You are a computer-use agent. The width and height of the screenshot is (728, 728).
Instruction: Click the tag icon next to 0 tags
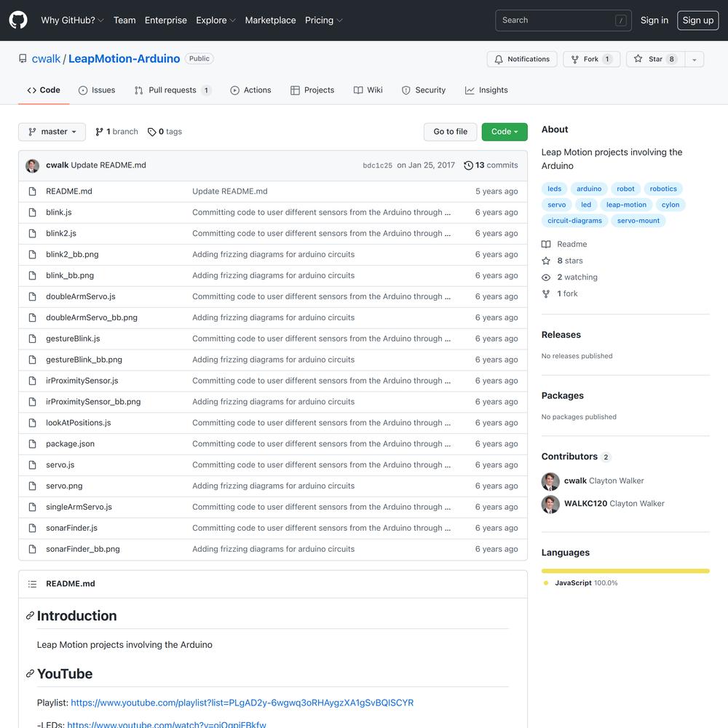[x=152, y=132]
